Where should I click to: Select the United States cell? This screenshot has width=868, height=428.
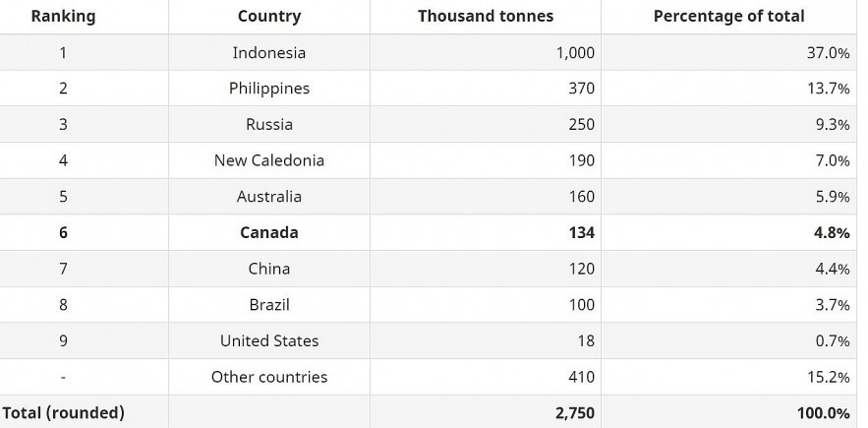click(x=269, y=341)
